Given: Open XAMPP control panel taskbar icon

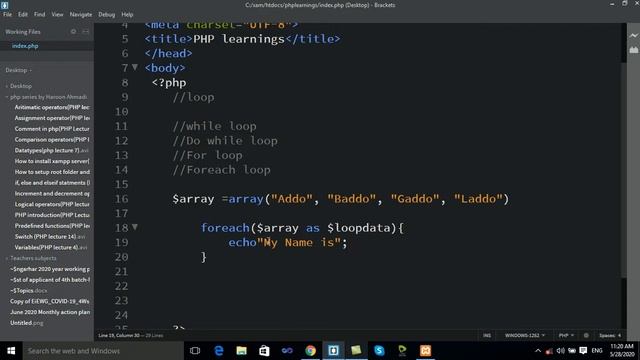Looking at the screenshot, I should (425, 351).
